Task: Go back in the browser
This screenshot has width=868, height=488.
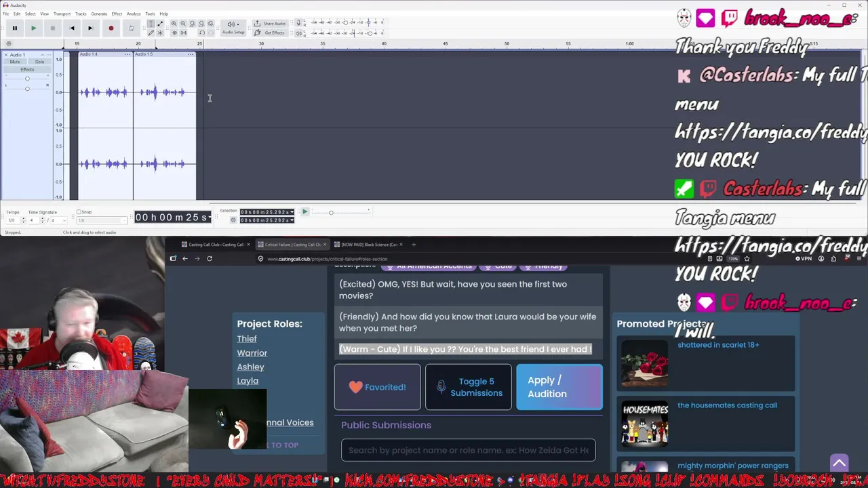Action: (x=184, y=258)
